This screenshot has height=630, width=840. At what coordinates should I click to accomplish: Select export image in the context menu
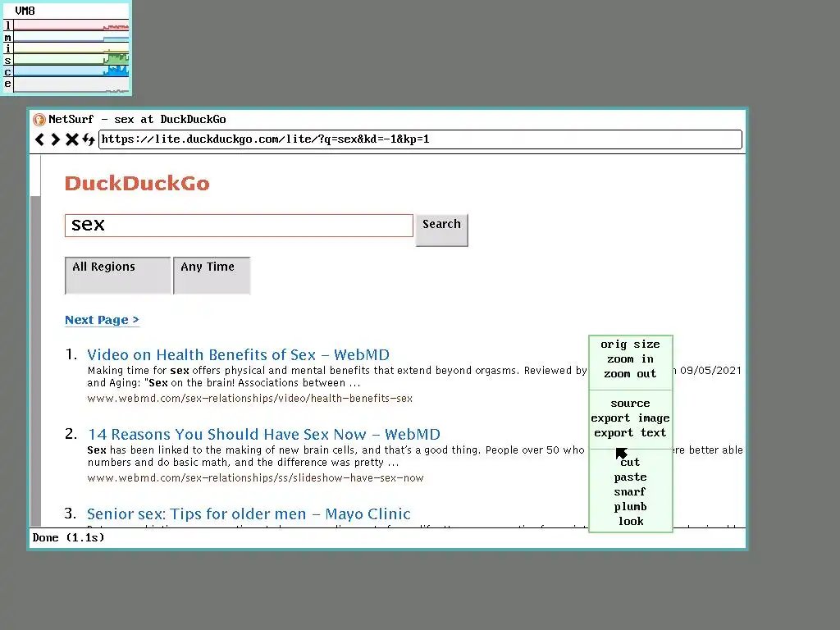[x=630, y=418]
